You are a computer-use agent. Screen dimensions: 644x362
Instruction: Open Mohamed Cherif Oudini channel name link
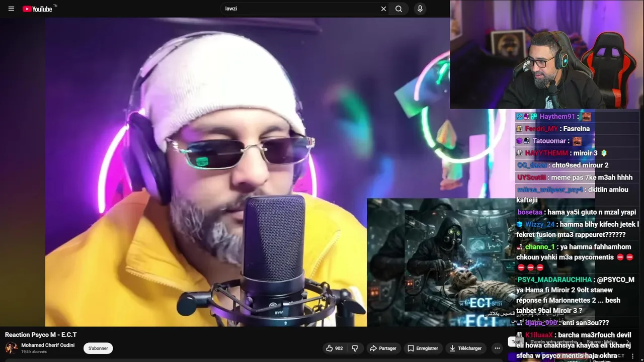click(48, 345)
